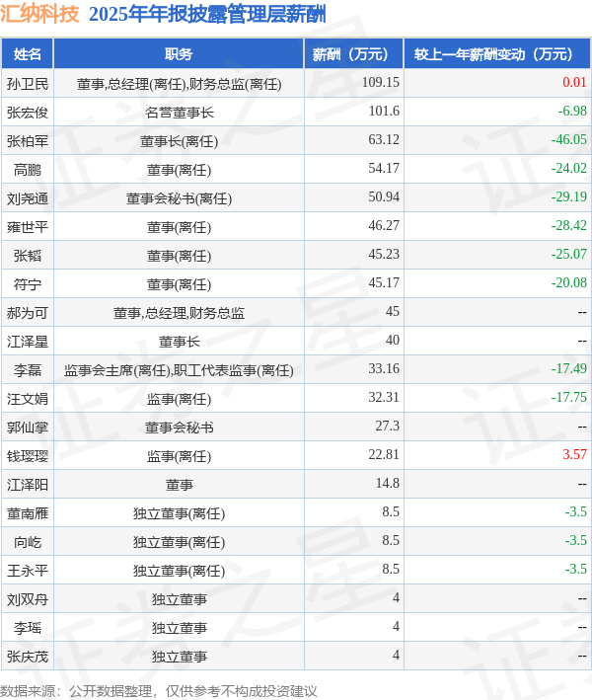Click the 职务 column header
This screenshot has width=592, height=700.
pyautogui.click(x=179, y=54)
